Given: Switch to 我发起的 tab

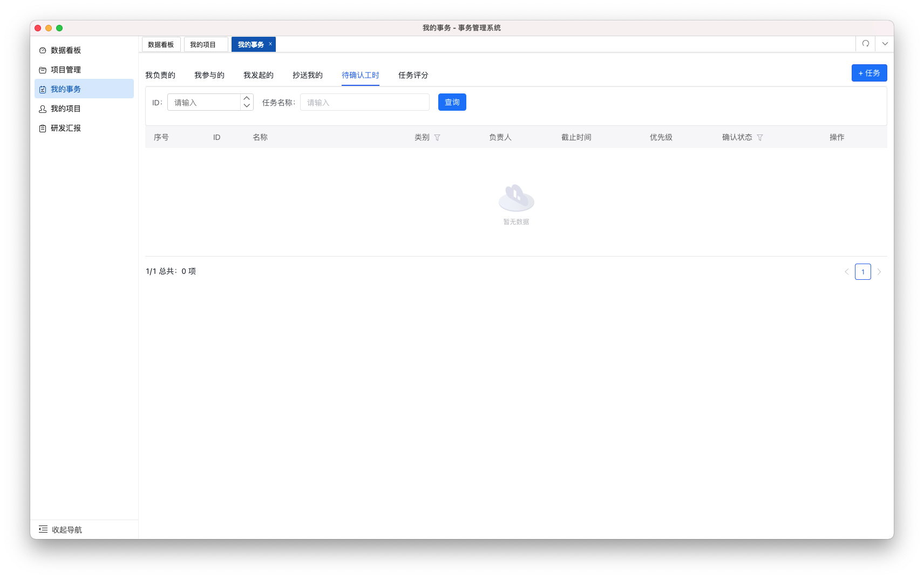Looking at the screenshot, I should (x=259, y=75).
